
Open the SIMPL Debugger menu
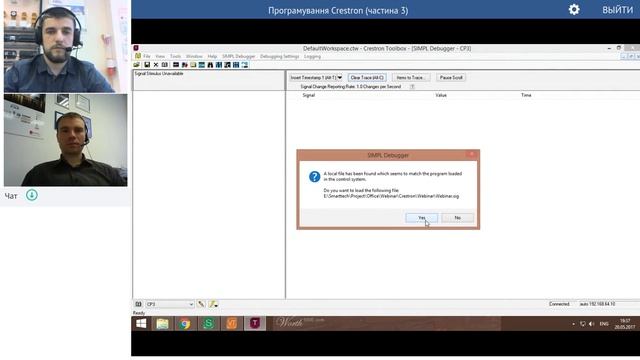tap(239, 56)
